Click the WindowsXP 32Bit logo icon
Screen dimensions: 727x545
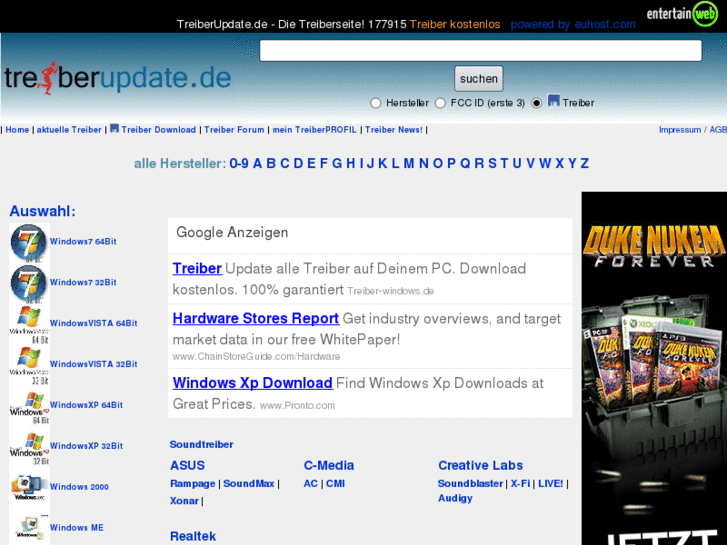pyautogui.click(x=29, y=447)
